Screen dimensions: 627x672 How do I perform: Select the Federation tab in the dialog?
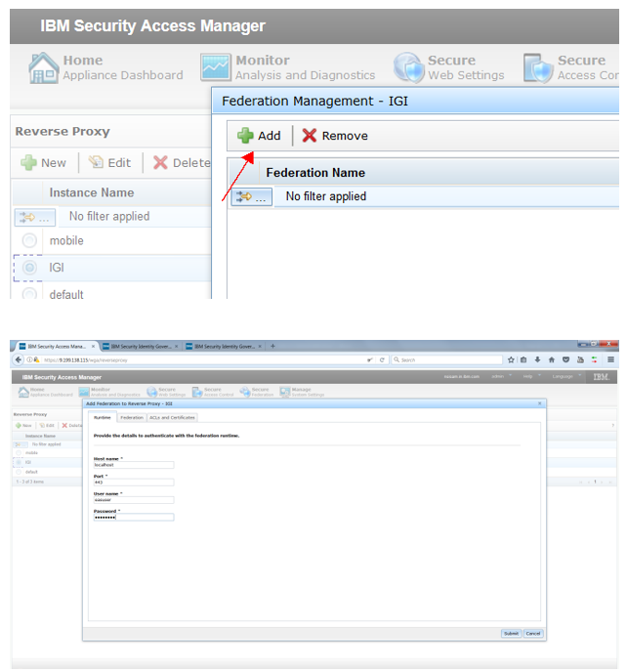[132, 417]
